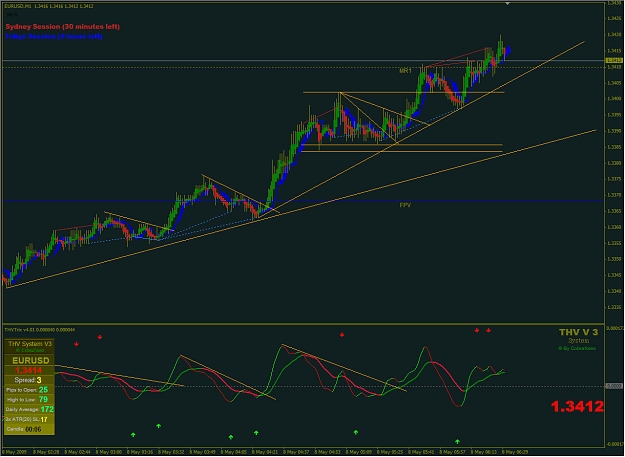The width and height of the screenshot is (625, 457).
Task: Select the Sydney Session countdown label
Action: point(62,27)
